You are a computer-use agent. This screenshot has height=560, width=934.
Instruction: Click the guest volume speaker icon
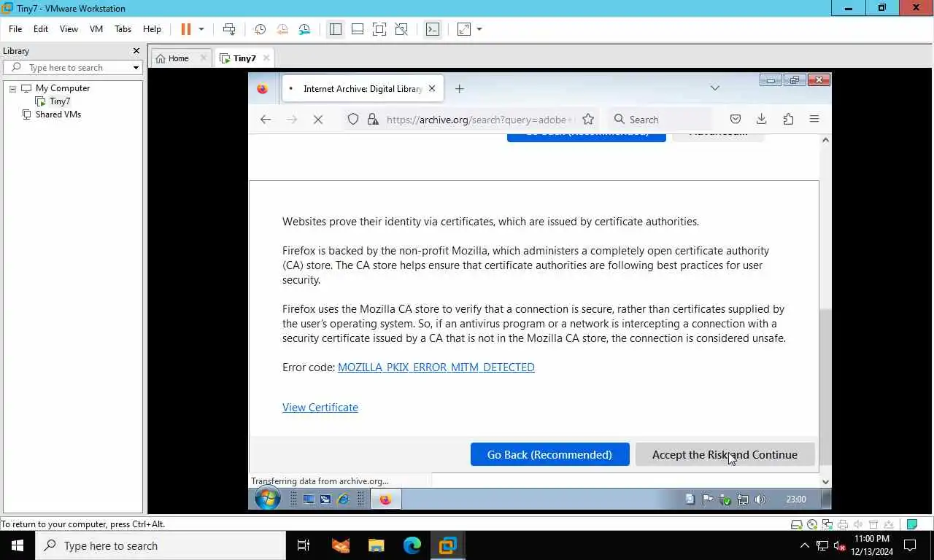760,499
